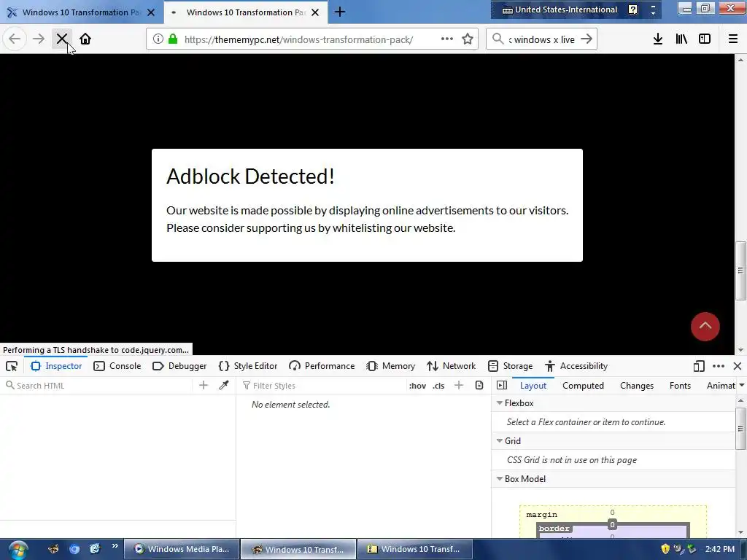Click the web search box
The height and width of the screenshot is (560, 747).
[542, 39]
